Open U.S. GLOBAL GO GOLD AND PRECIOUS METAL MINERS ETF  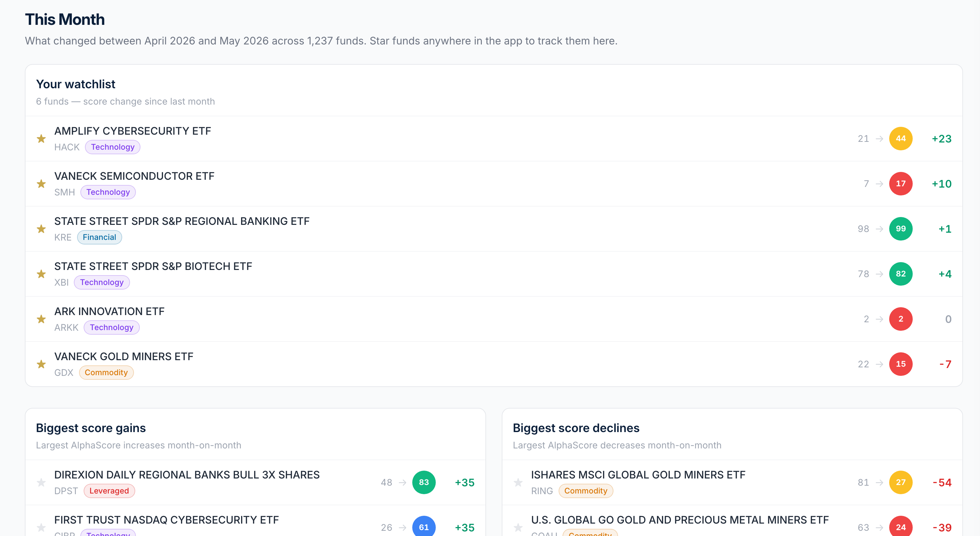point(680,520)
